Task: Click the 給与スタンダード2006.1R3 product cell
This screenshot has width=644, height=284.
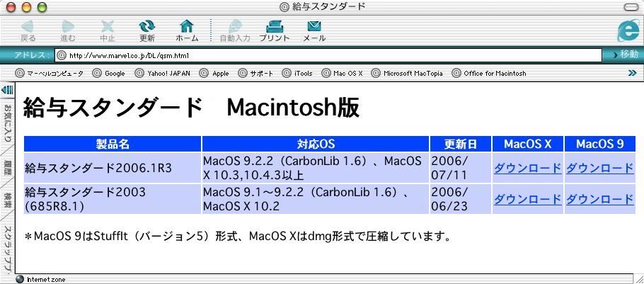Action: click(113, 168)
